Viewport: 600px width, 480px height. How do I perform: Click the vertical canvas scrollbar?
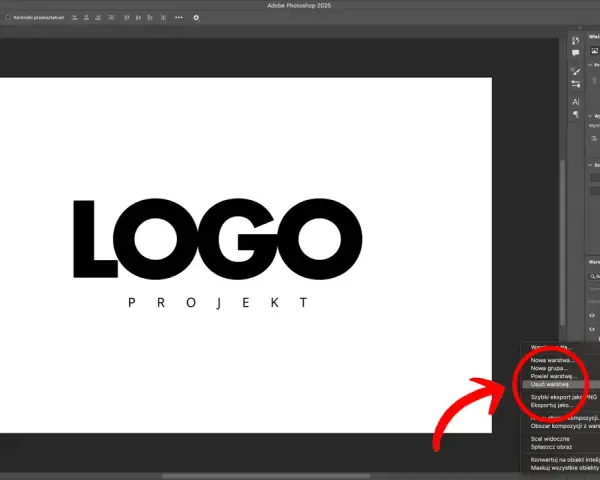point(562,243)
